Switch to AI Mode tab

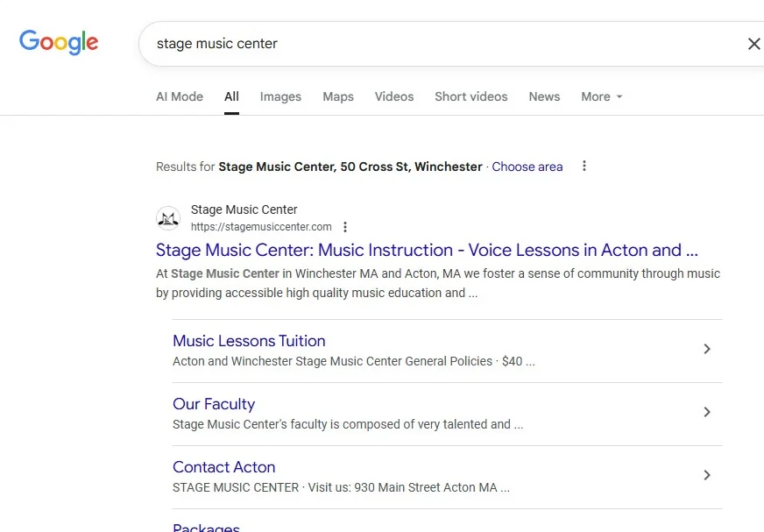coord(180,96)
